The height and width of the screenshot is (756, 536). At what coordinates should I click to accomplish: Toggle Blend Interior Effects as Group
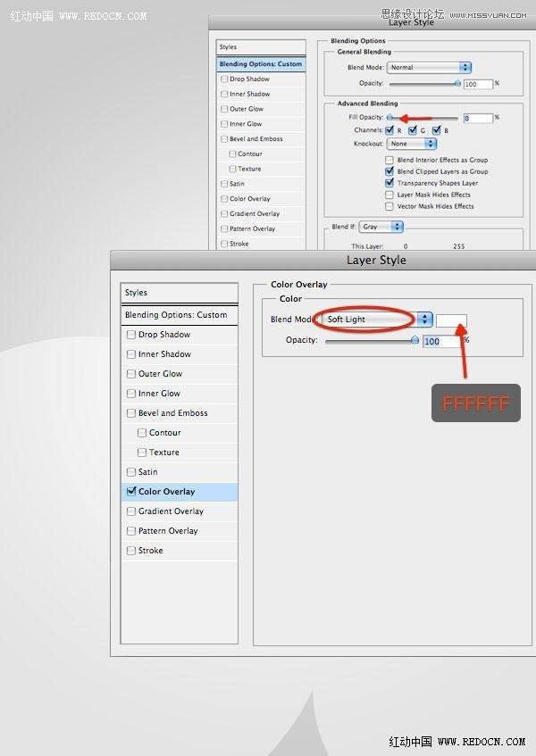(389, 160)
